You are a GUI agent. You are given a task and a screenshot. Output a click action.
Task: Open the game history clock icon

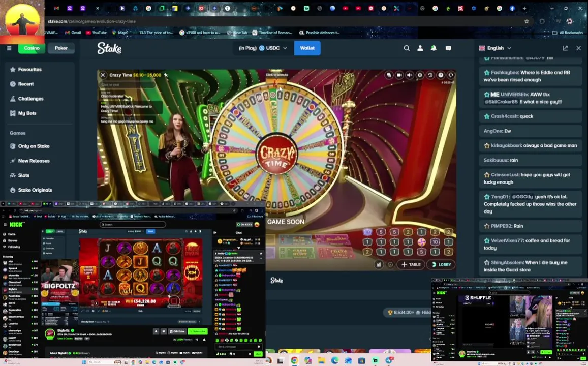pos(430,75)
